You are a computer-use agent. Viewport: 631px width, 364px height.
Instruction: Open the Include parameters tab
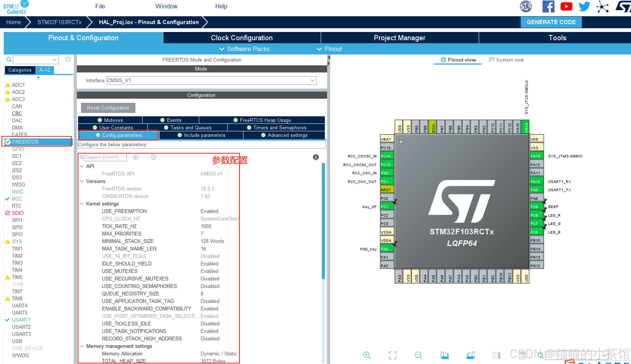(x=201, y=135)
